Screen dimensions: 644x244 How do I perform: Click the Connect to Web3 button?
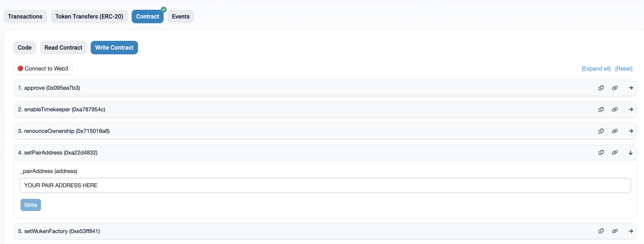(43, 69)
